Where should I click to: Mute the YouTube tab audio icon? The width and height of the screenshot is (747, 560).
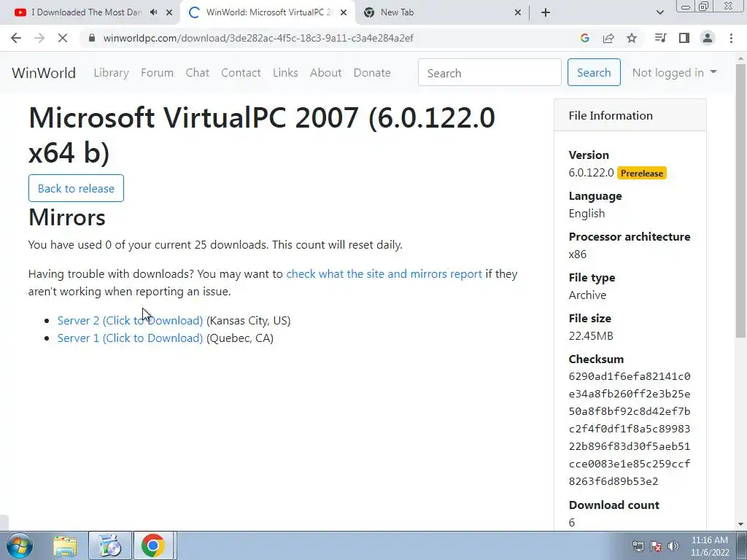(153, 12)
